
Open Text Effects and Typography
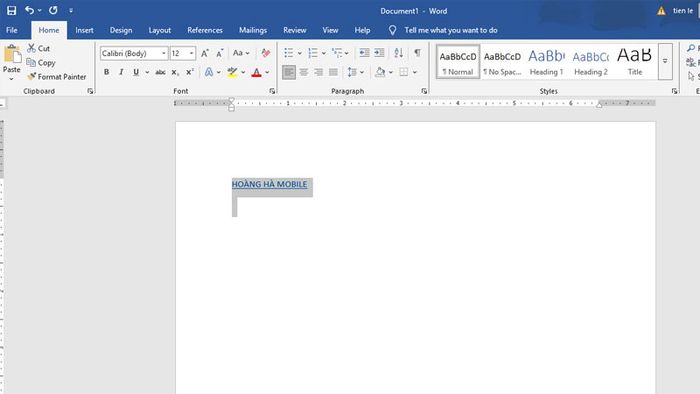pyautogui.click(x=208, y=72)
